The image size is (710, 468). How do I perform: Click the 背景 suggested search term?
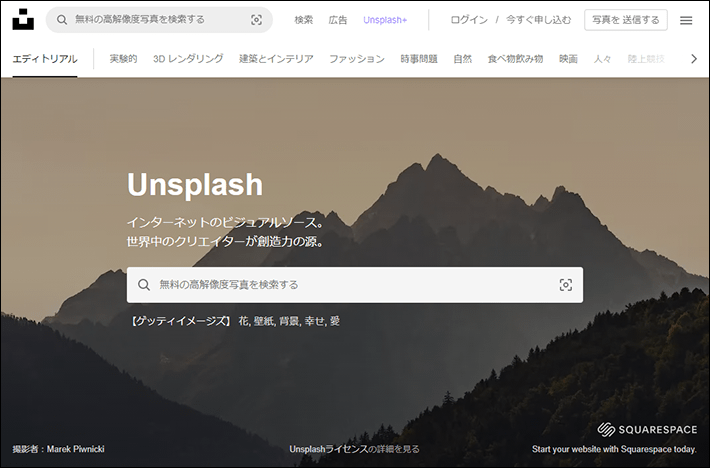coord(289,321)
